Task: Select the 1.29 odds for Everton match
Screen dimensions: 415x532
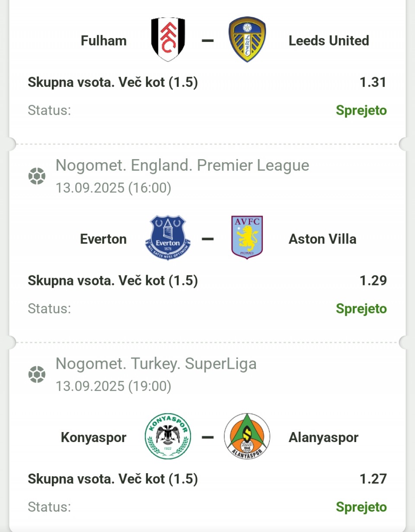Action: pyautogui.click(x=373, y=280)
